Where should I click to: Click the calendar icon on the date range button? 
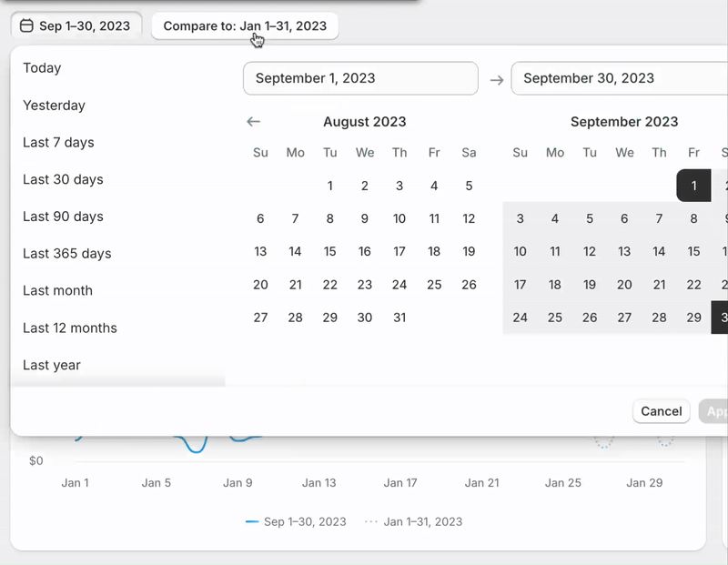tap(26, 25)
